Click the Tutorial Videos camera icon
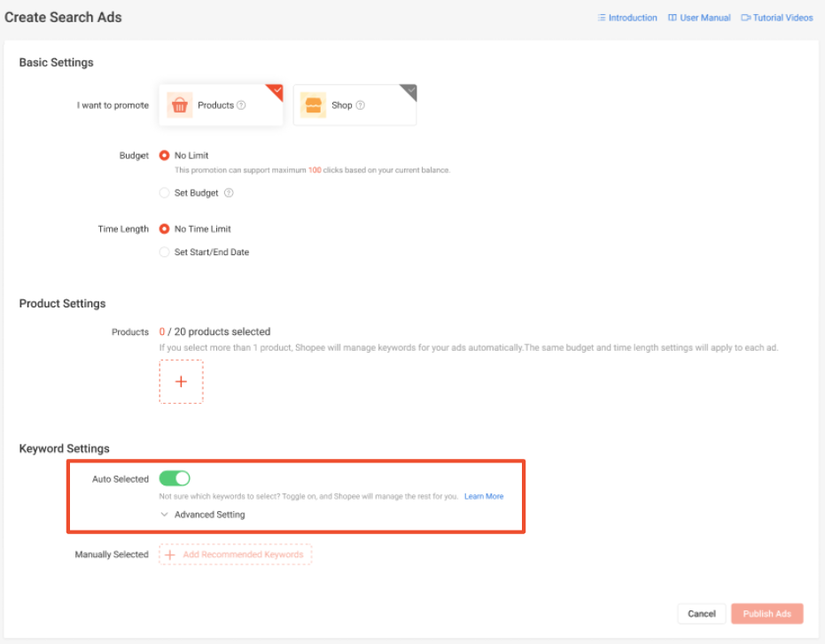Viewport: 825px width, 644px height. (745, 18)
